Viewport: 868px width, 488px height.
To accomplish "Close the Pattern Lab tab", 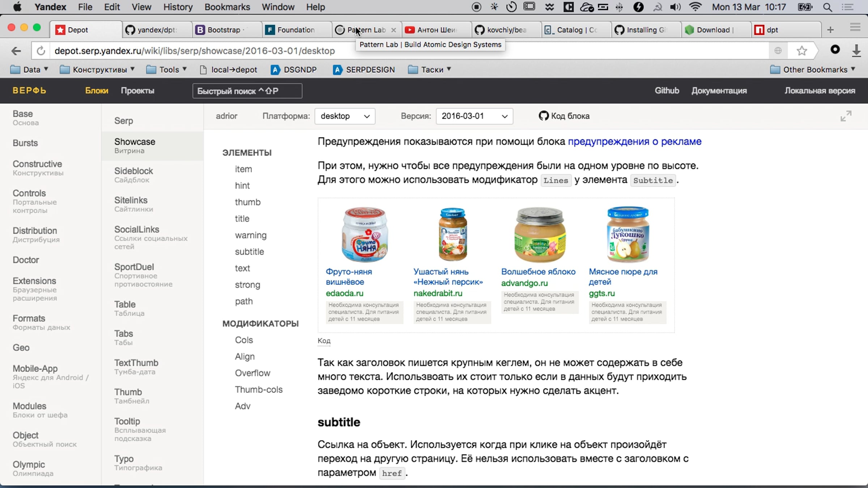I will 393,30.
